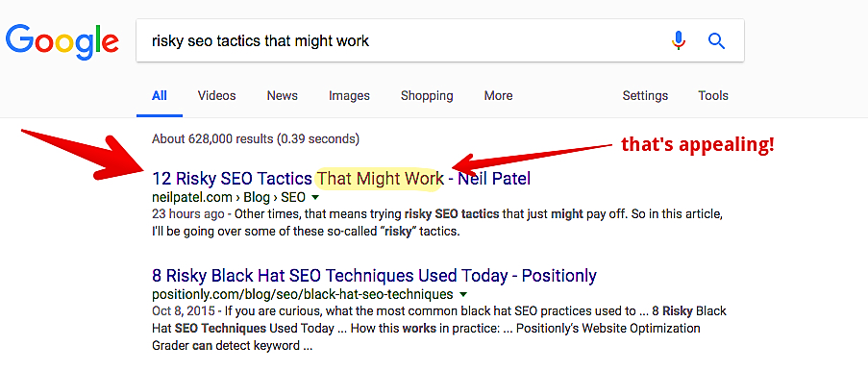Screen dimensions: 868x371
Task: Open the positionly.com result dropdown arrow
Action: coord(462,294)
